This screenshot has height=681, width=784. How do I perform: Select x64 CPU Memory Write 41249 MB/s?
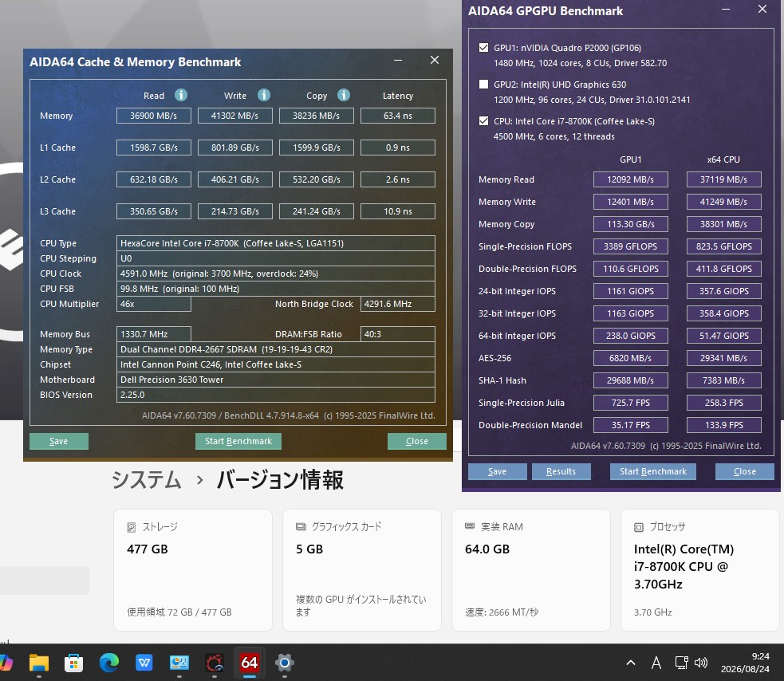724,202
